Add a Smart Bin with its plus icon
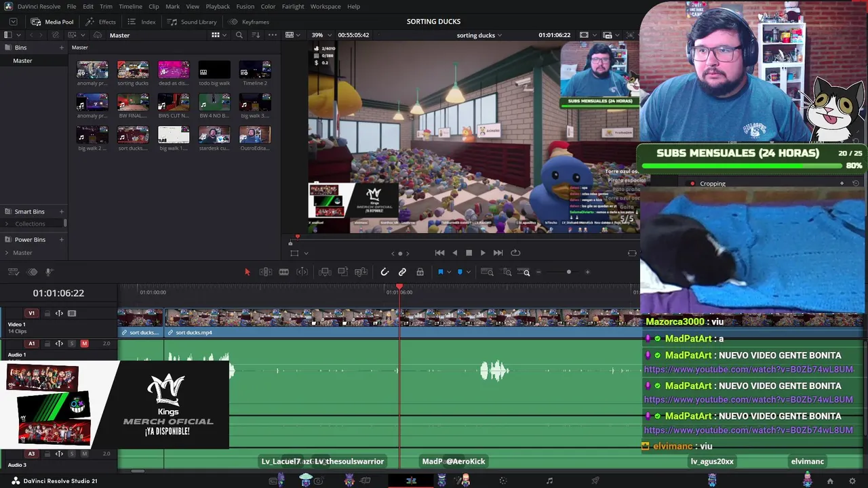The image size is (868, 488). [61, 211]
